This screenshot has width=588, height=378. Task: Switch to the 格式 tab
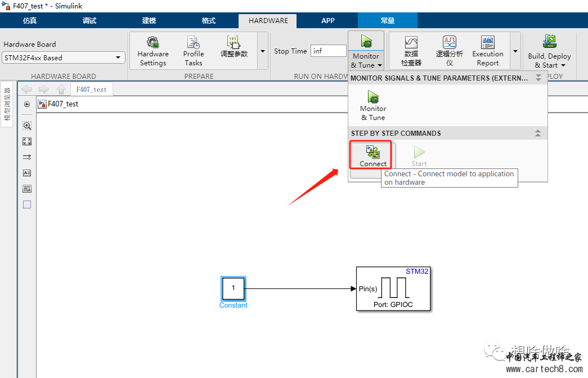(209, 21)
